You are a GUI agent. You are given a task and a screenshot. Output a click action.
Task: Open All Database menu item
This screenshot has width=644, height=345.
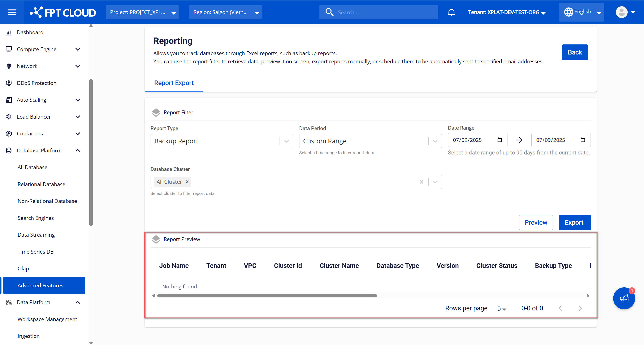[x=33, y=167]
